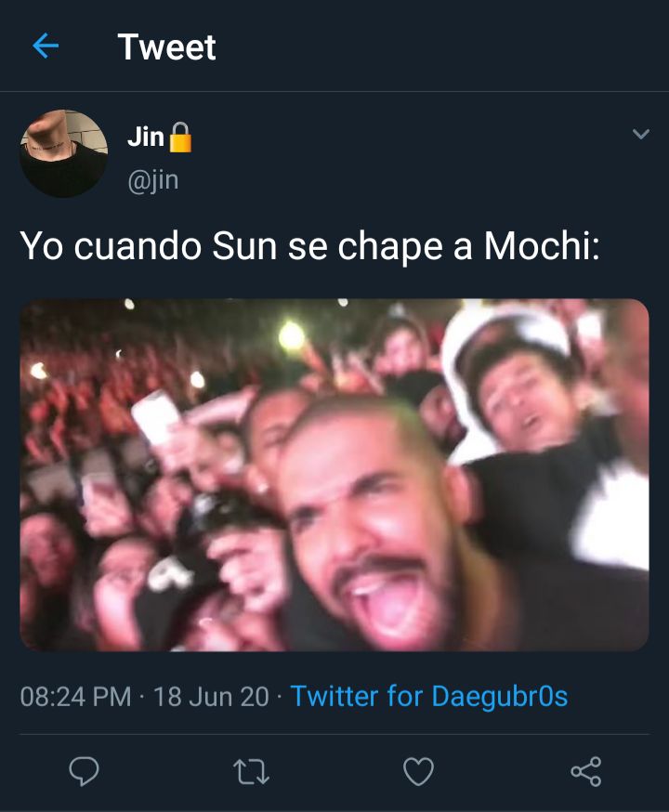669x812 pixels.
Task: Open the reply speech bubble icon
Action: click(x=85, y=771)
